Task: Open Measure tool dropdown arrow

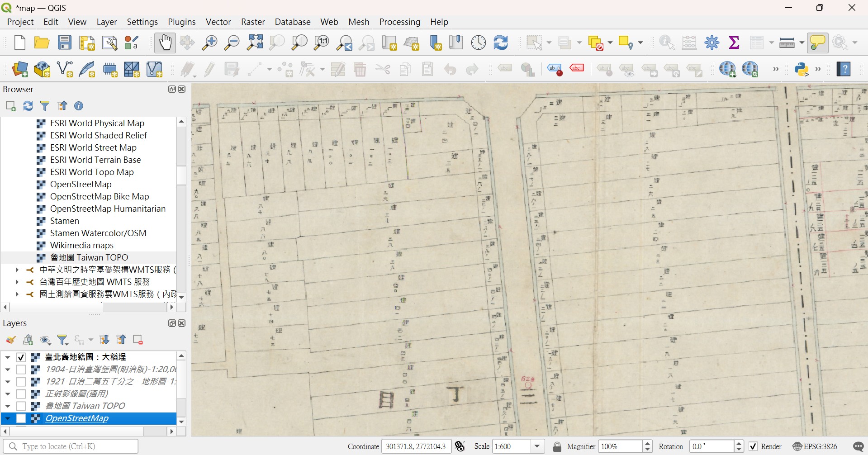Action: click(x=802, y=43)
